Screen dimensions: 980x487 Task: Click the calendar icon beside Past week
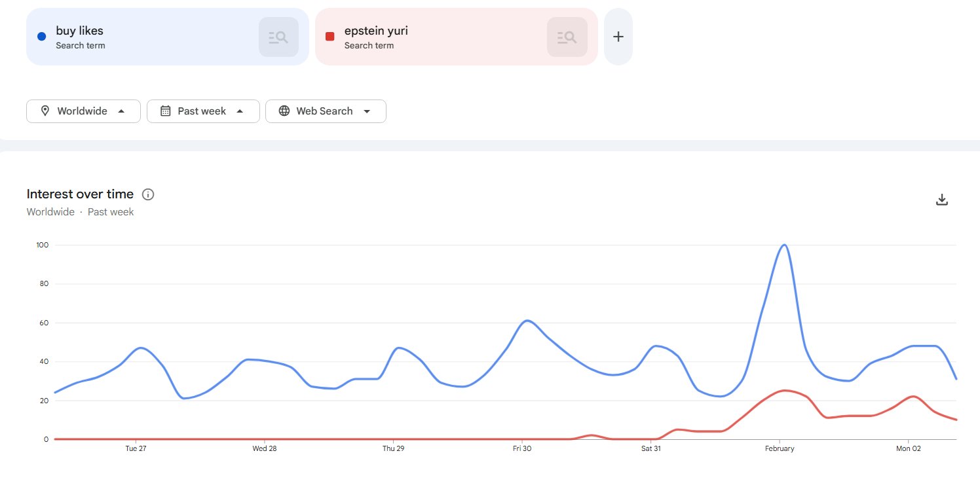coord(166,111)
